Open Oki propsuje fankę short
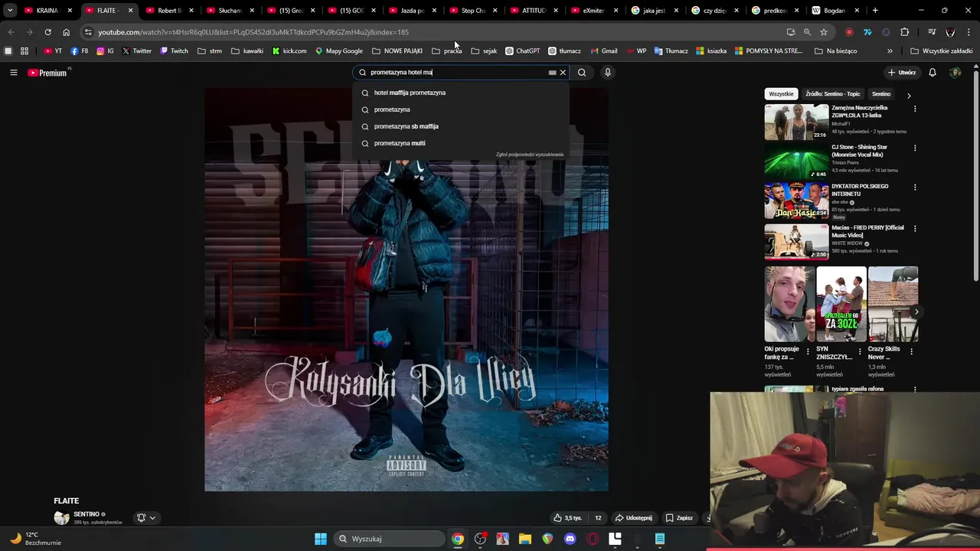This screenshot has height=551, width=980. pyautogui.click(x=789, y=304)
